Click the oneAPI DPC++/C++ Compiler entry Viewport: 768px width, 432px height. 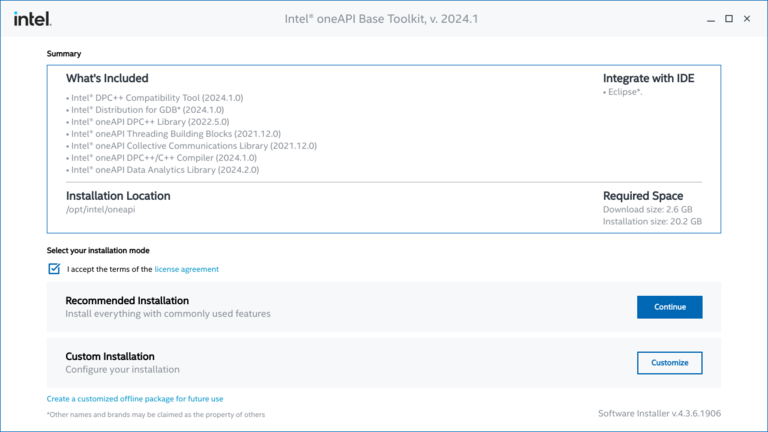(x=163, y=158)
